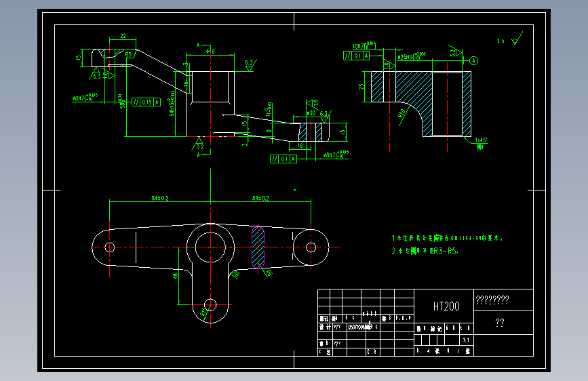Select the "ø30" diameter dimension
Screen dimensions: 588x381
311,113
